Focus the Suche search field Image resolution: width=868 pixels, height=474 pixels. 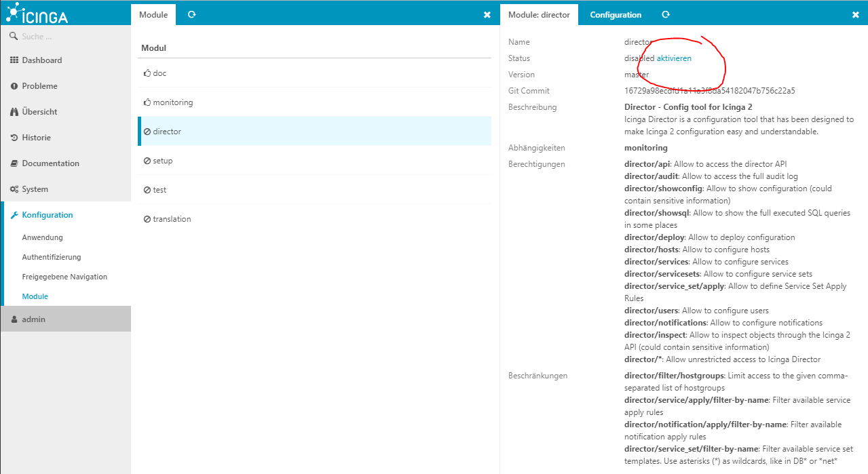click(68, 37)
